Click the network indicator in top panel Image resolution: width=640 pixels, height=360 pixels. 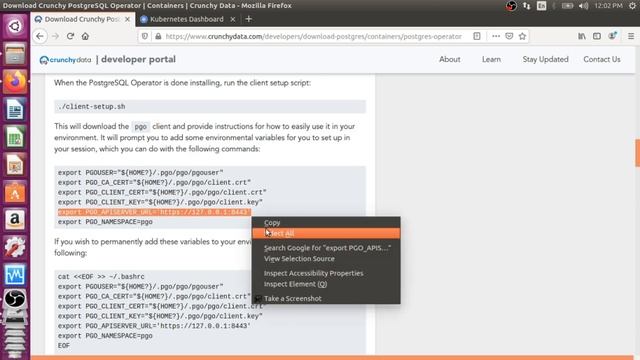[x=527, y=6]
